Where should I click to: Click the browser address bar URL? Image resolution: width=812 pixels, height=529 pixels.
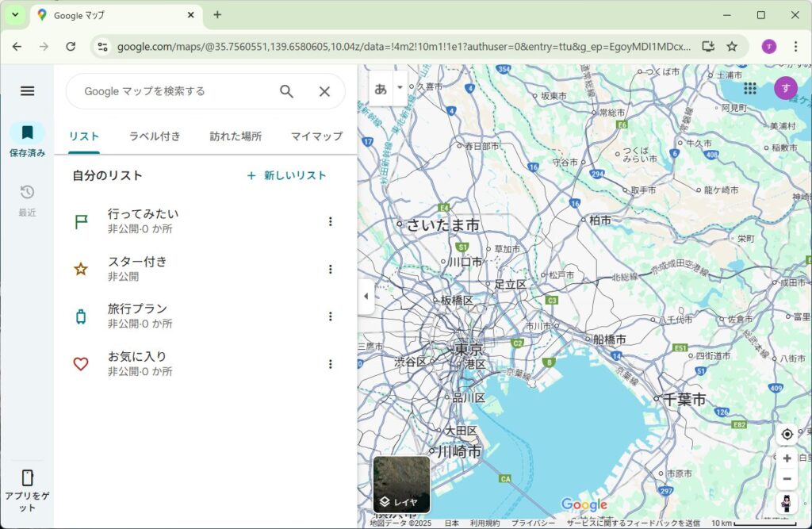(404, 47)
